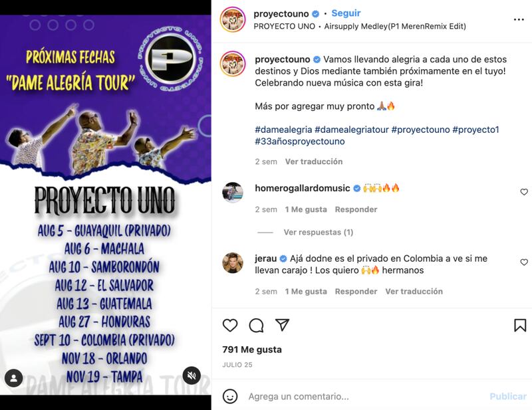Image resolution: width=532 pixels, height=410 pixels.
Task: Open the #33añosproyectouno hashtag
Action: click(x=300, y=142)
